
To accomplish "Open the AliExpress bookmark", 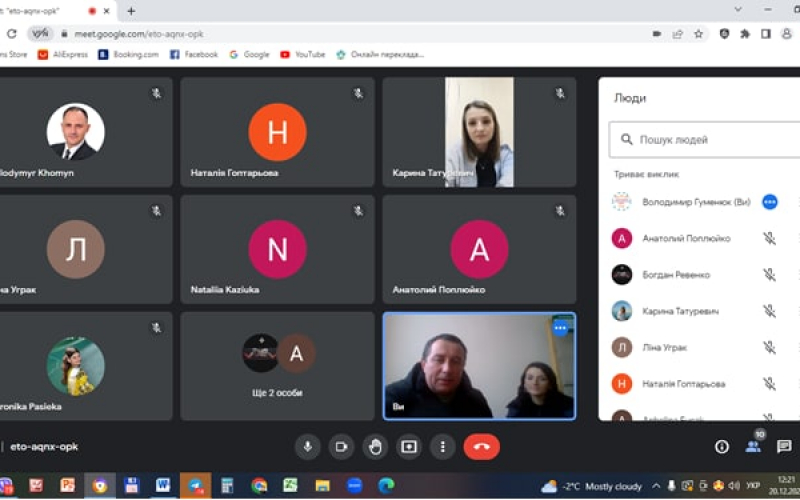I will [63, 55].
